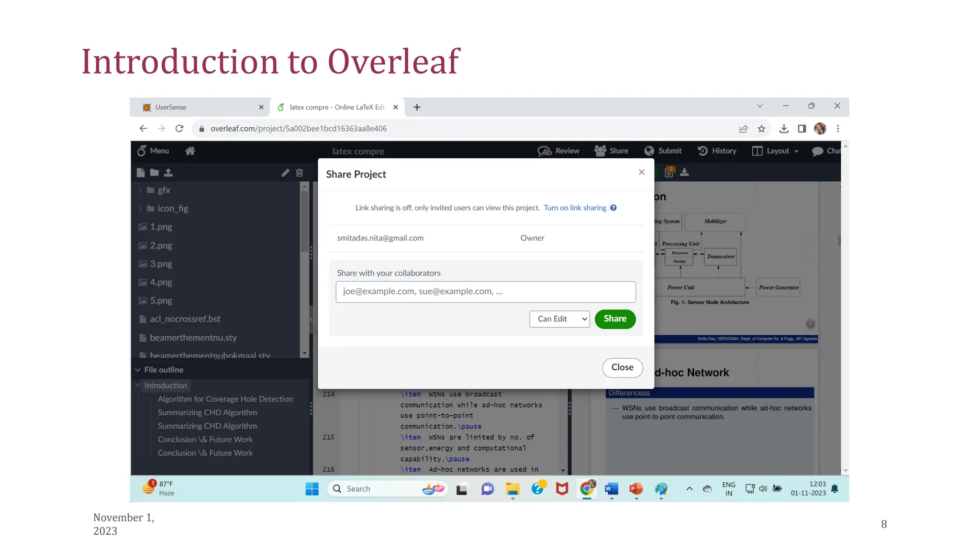The height and width of the screenshot is (551, 980).
Task: Open a new browser tab
Action: click(417, 107)
